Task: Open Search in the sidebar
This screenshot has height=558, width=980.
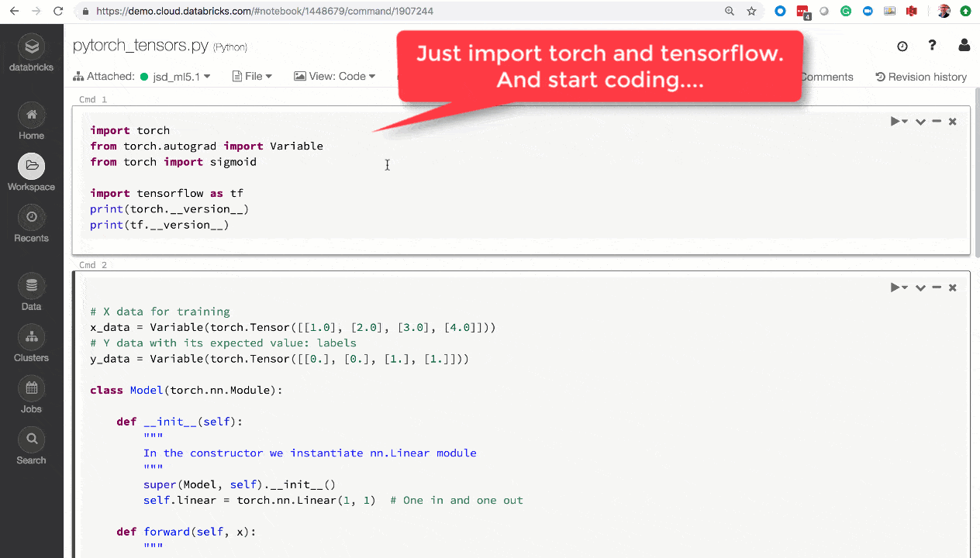Action: point(31,446)
